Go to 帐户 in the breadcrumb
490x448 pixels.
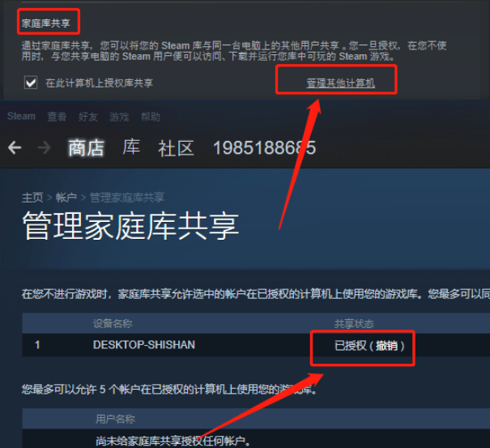[x=66, y=198]
